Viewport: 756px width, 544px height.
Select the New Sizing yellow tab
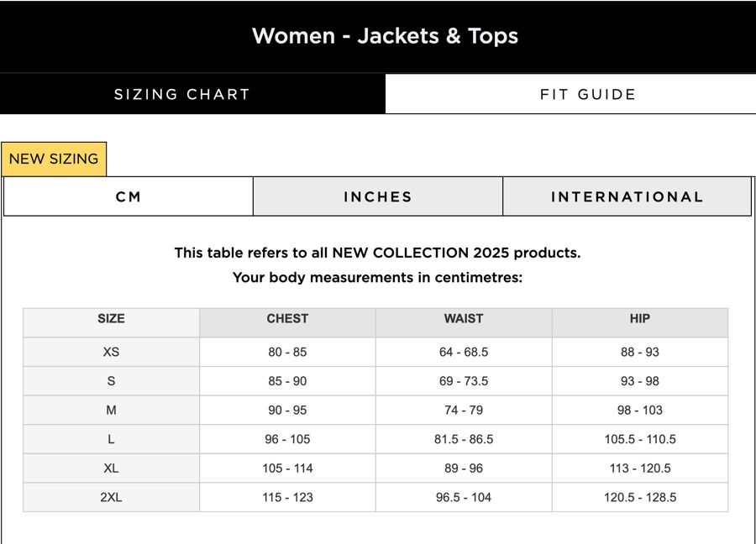click(54, 159)
